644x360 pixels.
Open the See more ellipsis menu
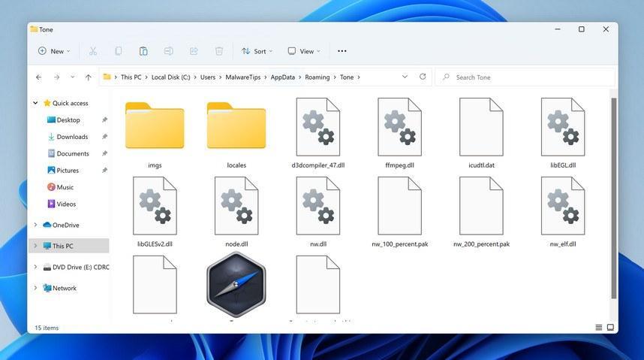pyautogui.click(x=342, y=51)
